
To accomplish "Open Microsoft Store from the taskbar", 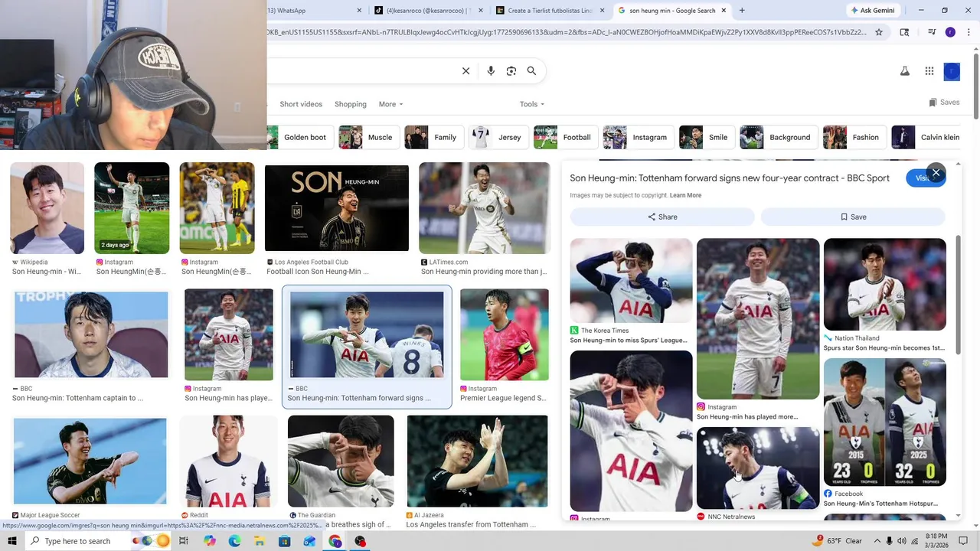I will pos(284,541).
